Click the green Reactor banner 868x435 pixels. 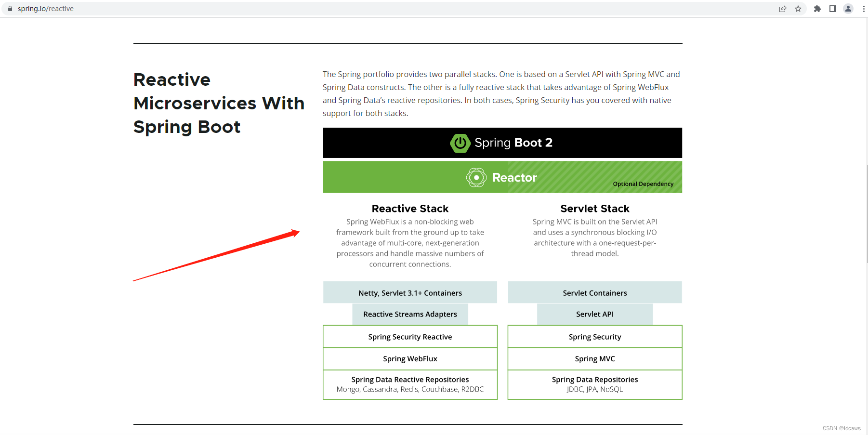tap(502, 177)
